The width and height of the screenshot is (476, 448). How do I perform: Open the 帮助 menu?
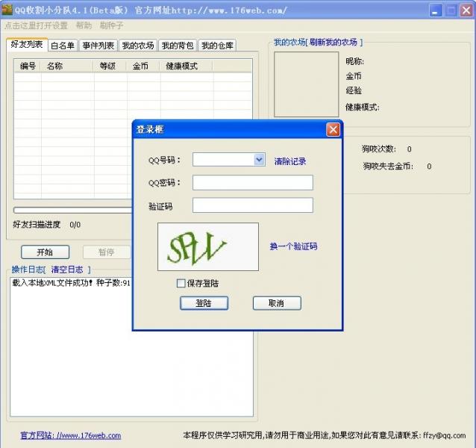(84, 25)
